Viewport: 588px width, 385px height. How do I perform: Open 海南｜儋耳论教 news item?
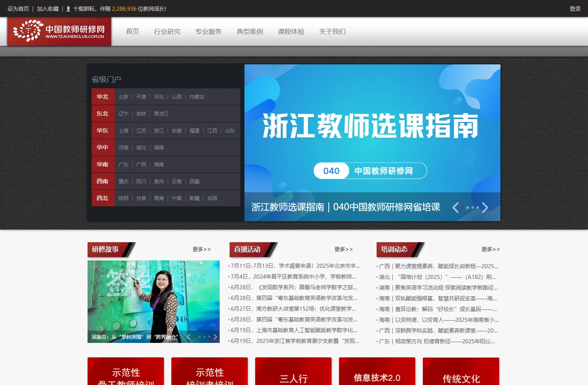438,309
